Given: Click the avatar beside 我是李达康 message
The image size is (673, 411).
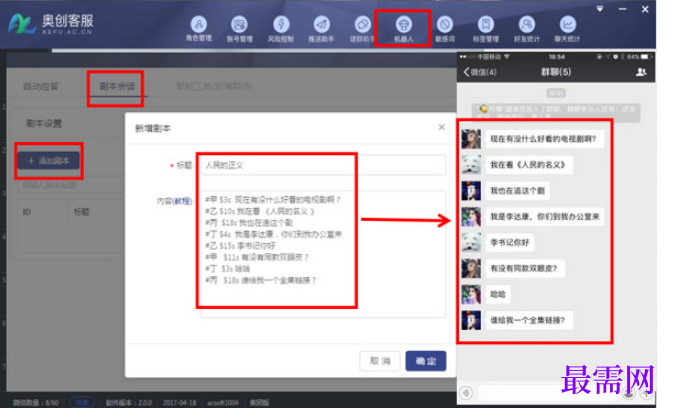Looking at the screenshot, I should pos(471,217).
